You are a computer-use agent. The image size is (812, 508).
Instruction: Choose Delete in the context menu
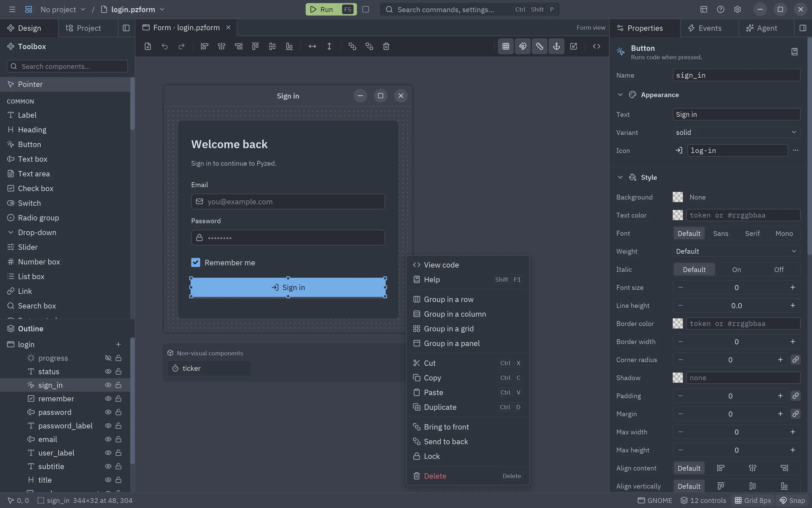click(468, 476)
